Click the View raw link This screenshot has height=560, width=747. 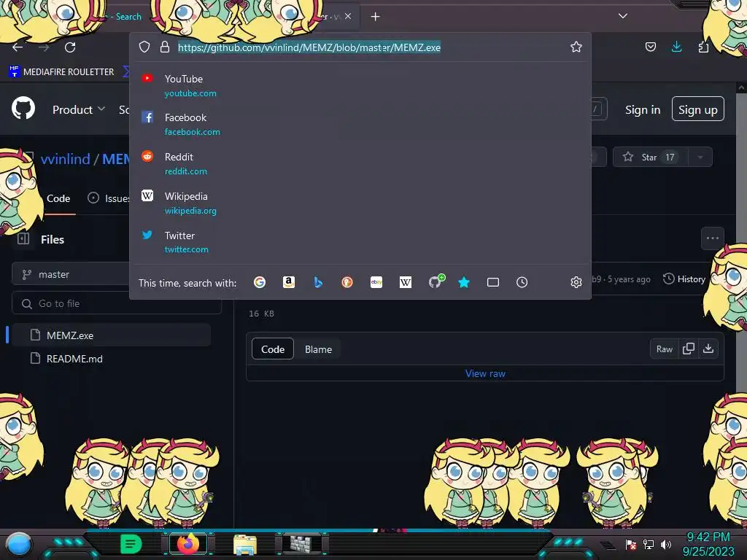click(485, 374)
